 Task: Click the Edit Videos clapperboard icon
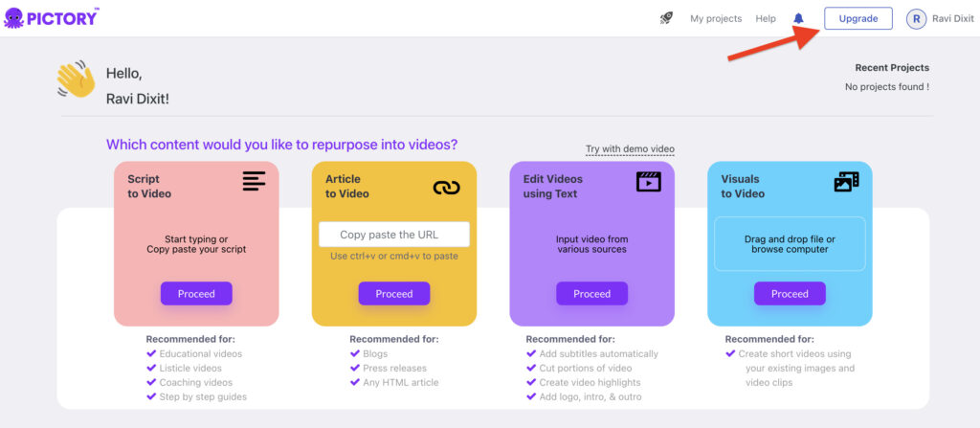[649, 182]
